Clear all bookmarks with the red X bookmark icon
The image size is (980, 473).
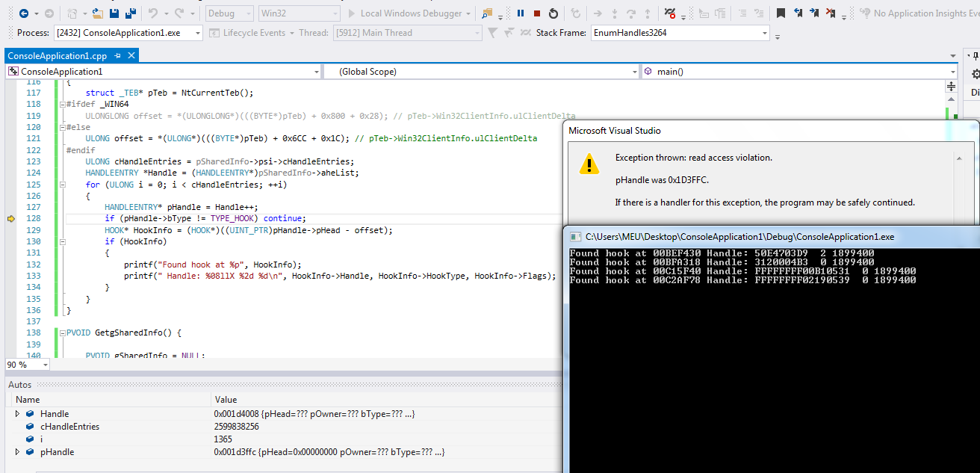point(831,13)
